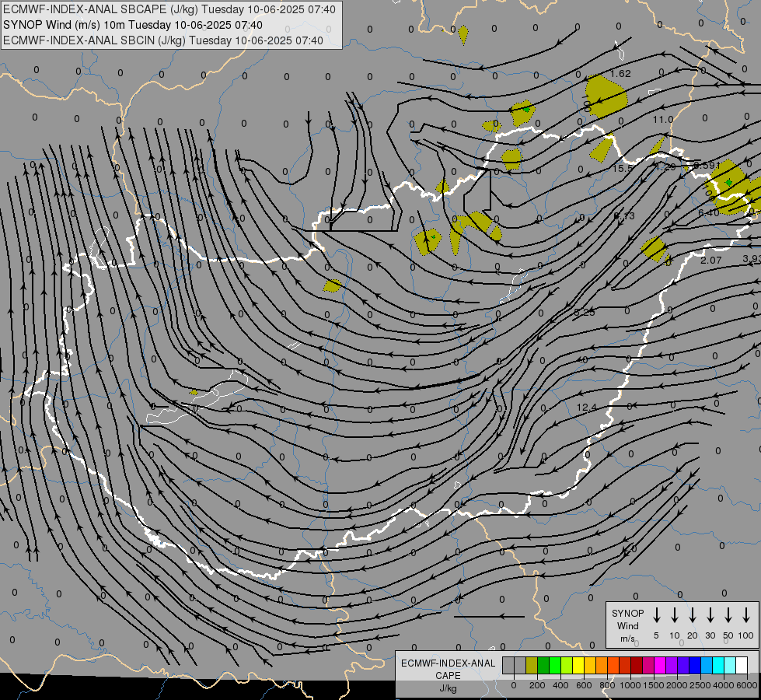761x700 pixels.
Task: Select the olive swatch in the CAPE legend
Action: 532,665
